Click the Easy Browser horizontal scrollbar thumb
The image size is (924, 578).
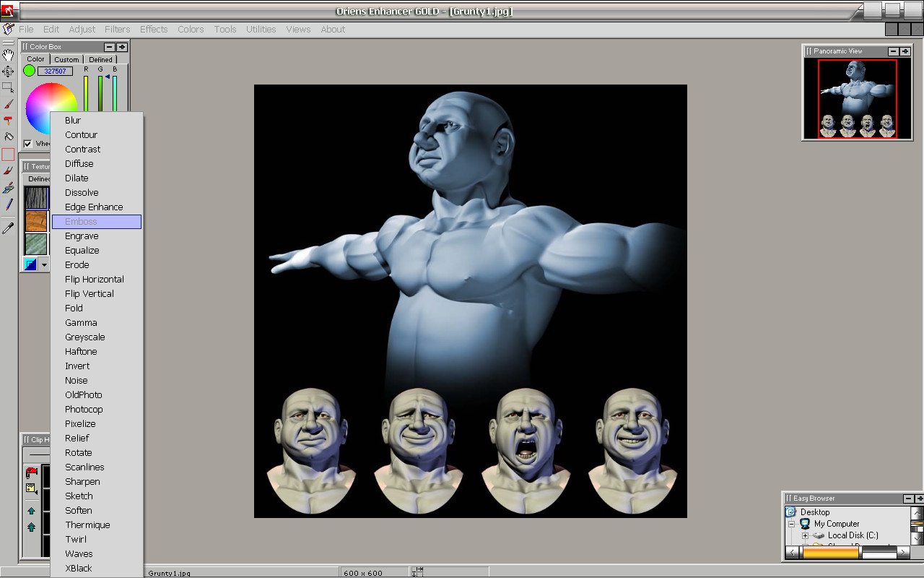coord(830,553)
